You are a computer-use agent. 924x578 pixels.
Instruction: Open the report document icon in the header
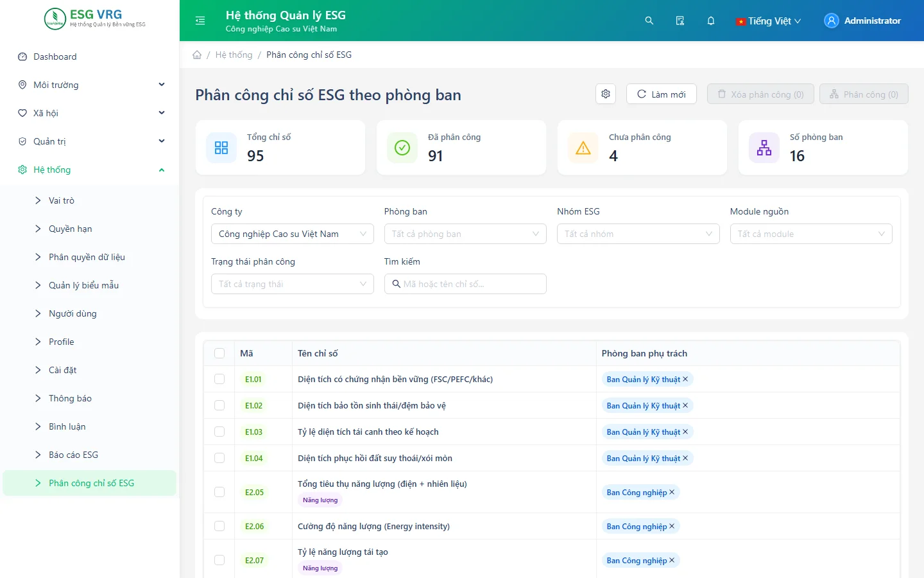[x=680, y=21]
